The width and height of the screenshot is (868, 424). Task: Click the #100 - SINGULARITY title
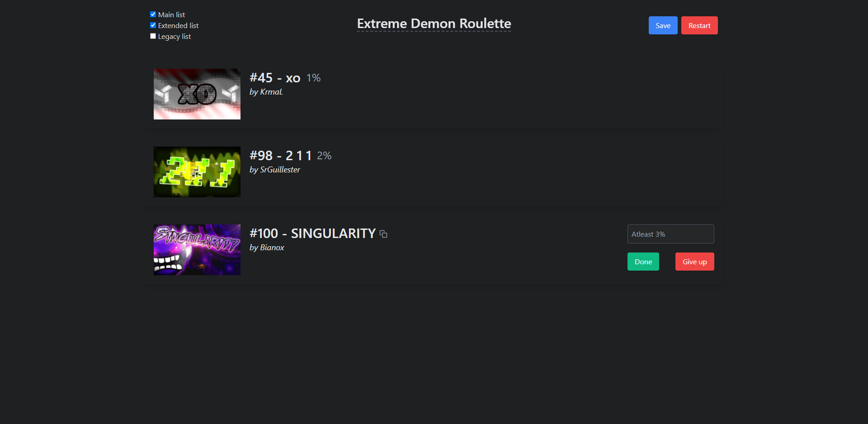click(312, 233)
